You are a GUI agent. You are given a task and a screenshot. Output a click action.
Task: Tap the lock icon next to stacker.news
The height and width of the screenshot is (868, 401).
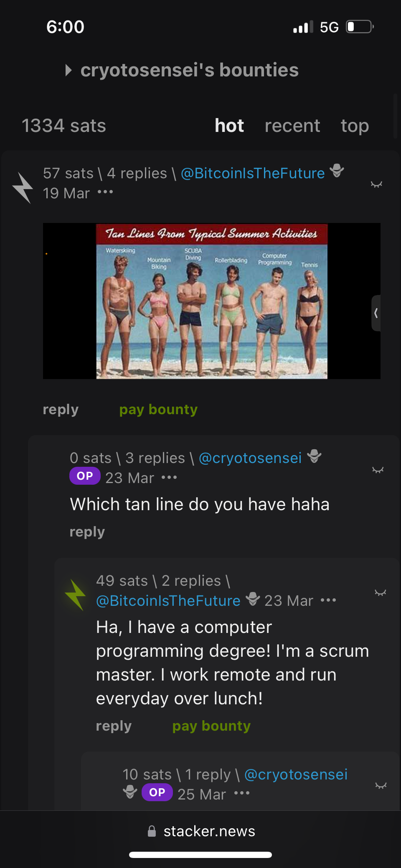pos(152,831)
